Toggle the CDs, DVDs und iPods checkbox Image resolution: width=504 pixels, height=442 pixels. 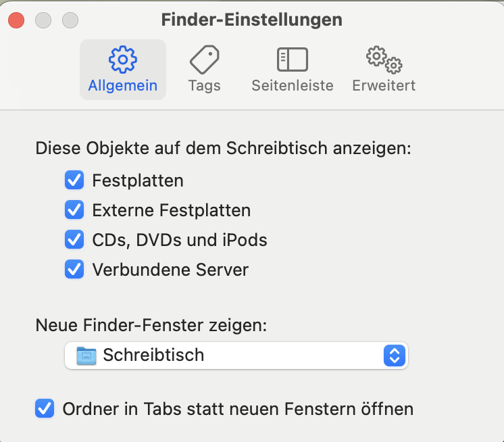pyautogui.click(x=74, y=240)
